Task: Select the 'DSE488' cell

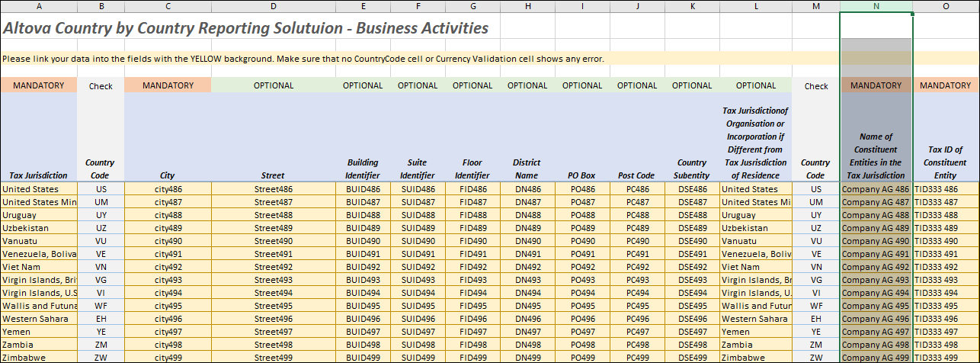Action: click(692, 215)
